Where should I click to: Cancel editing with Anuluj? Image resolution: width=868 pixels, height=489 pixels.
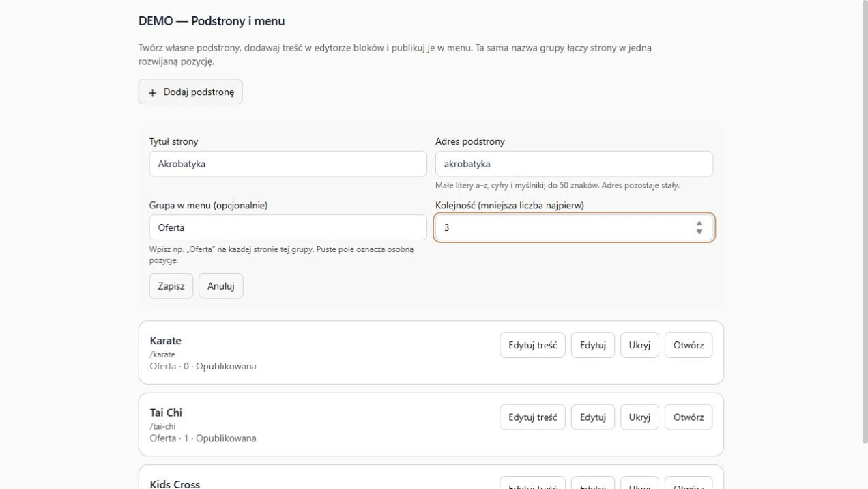pyautogui.click(x=221, y=286)
